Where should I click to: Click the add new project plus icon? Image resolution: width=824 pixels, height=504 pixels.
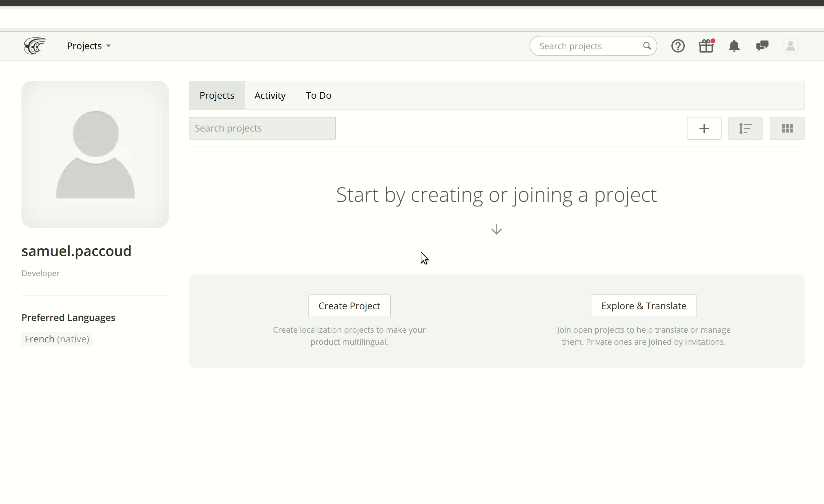click(x=704, y=129)
